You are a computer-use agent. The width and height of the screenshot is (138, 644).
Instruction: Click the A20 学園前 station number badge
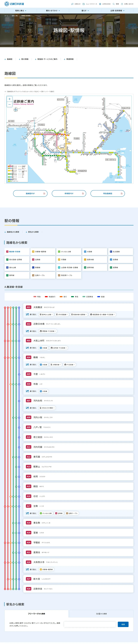tap(29, 542)
